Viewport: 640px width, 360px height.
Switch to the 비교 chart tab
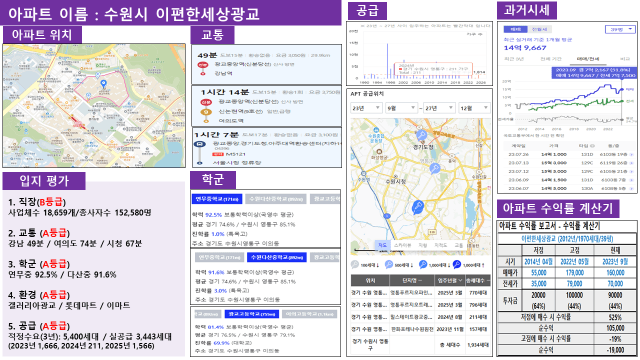[625, 59]
